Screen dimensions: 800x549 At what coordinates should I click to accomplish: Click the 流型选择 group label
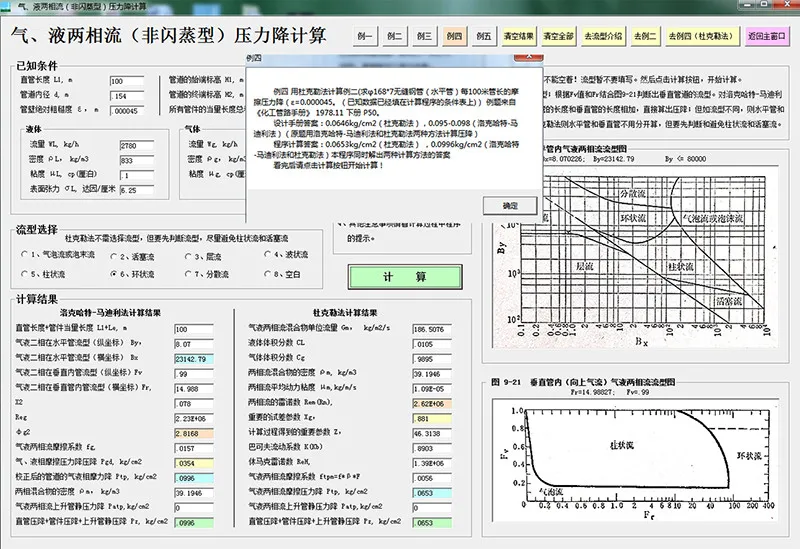tap(37, 230)
